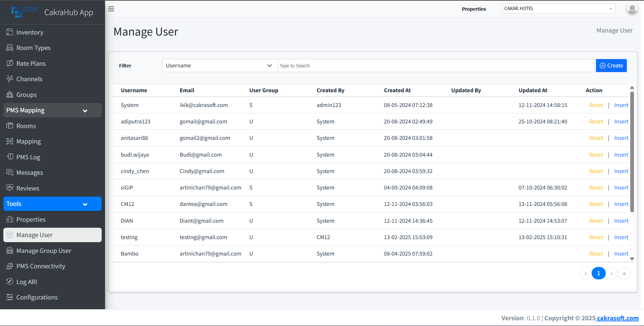Toggle the sidebar with the hamburger icon
Viewport: 644px width, 326px height.
pos(111,9)
